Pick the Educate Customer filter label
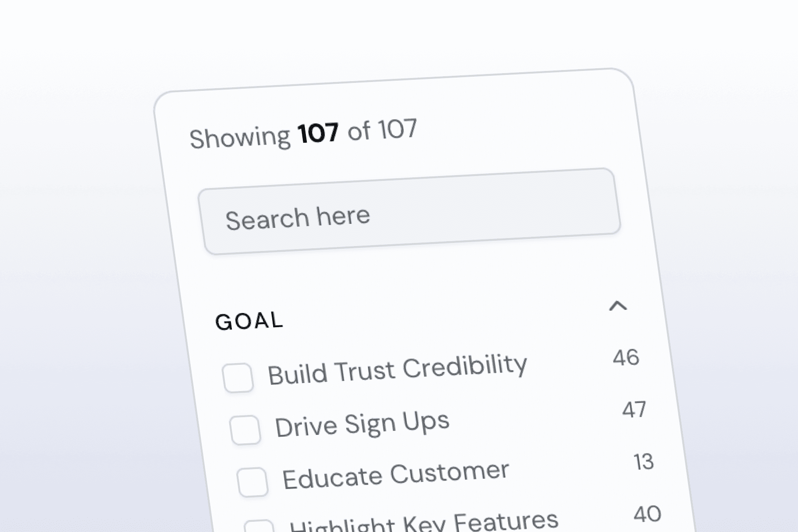The height and width of the screenshot is (532, 798). 395,476
